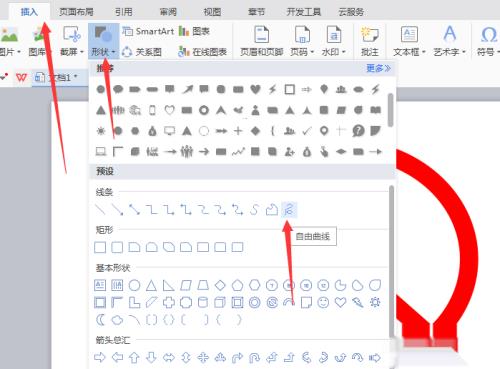Insert a SmartArt graphic
500x369 pixels.
point(148,31)
